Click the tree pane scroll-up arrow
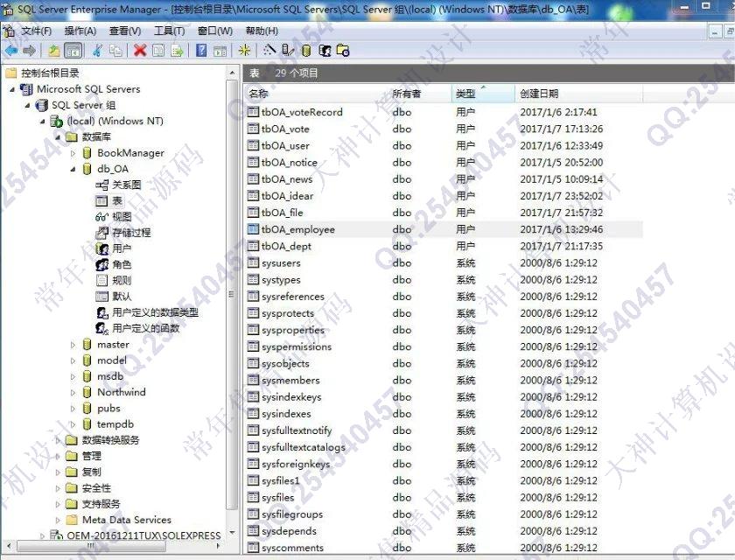 (x=232, y=73)
